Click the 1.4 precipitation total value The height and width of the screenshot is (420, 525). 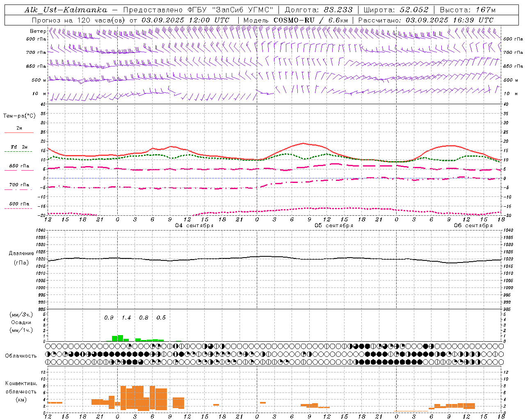(x=126, y=318)
